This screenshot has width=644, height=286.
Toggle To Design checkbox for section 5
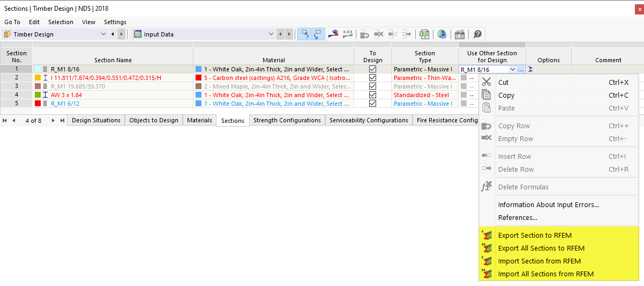click(x=373, y=104)
